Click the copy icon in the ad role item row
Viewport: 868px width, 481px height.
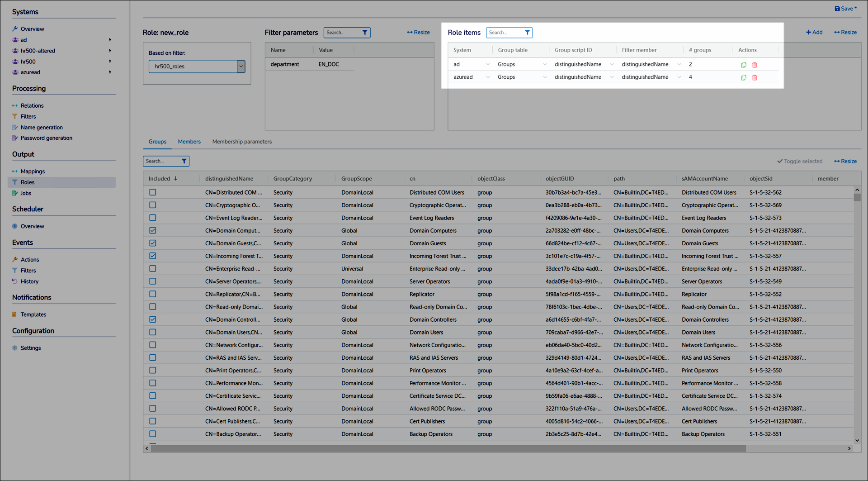point(743,65)
